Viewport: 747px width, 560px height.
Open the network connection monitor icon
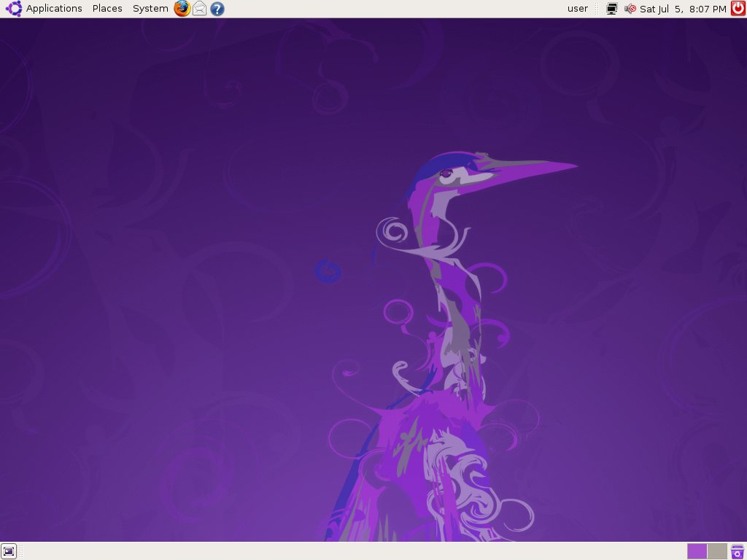(612, 9)
